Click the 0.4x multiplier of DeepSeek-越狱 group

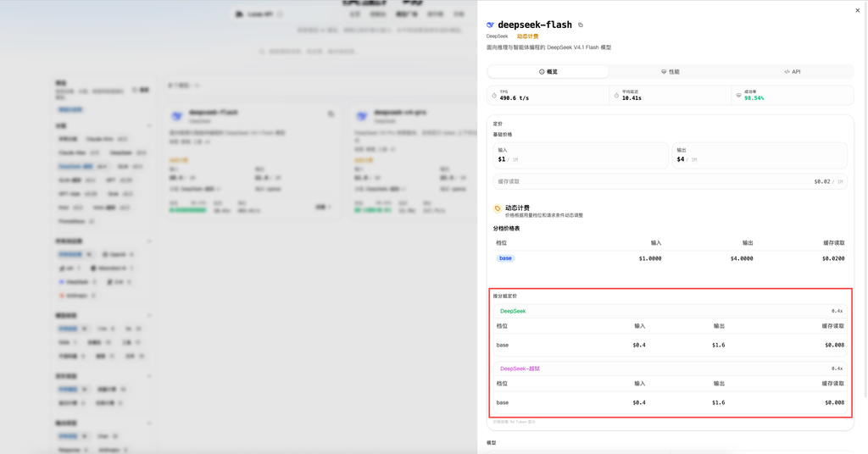pos(837,368)
